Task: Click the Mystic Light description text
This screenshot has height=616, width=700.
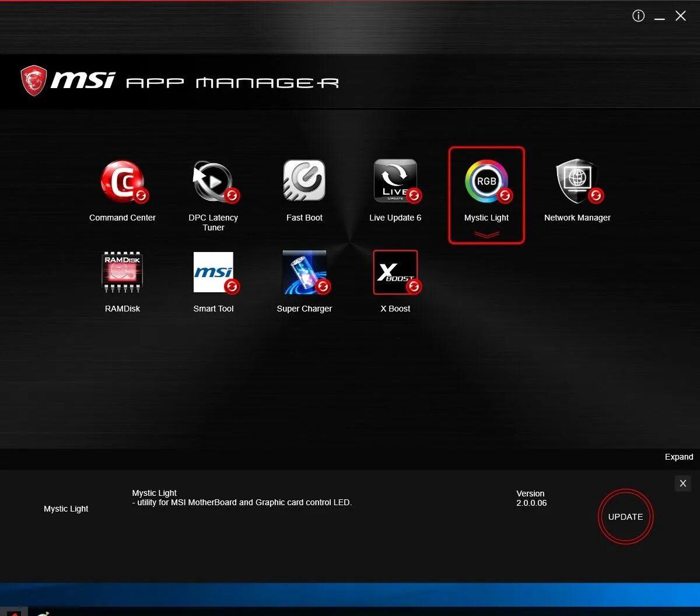Action: click(x=242, y=498)
